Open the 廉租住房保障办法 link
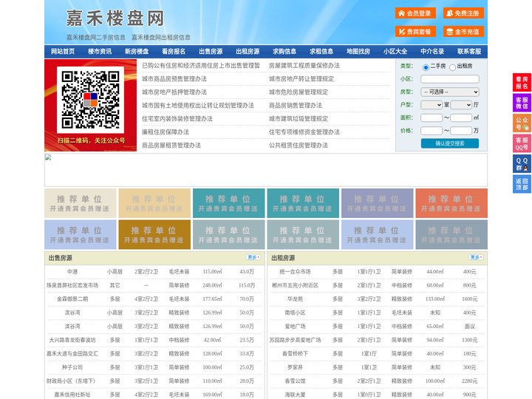The height and width of the screenshot is (399, 532). [x=166, y=132]
